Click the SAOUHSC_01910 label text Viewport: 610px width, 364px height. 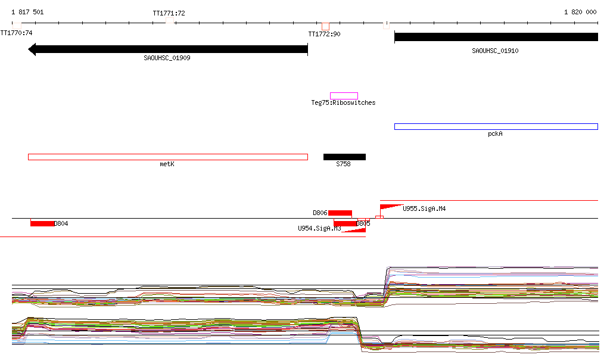click(495, 51)
